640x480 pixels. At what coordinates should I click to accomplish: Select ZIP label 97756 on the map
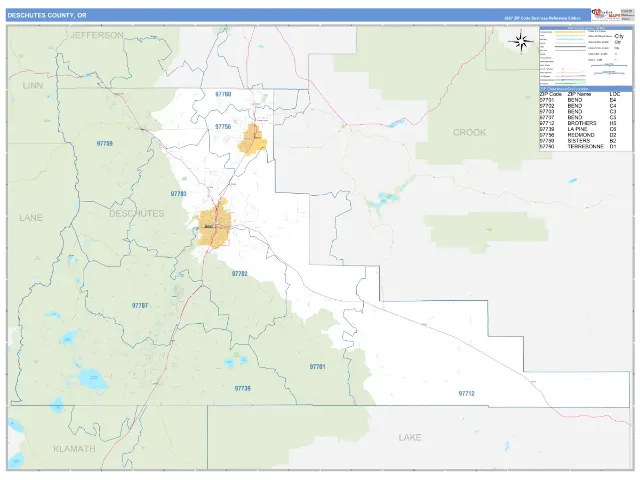click(223, 127)
